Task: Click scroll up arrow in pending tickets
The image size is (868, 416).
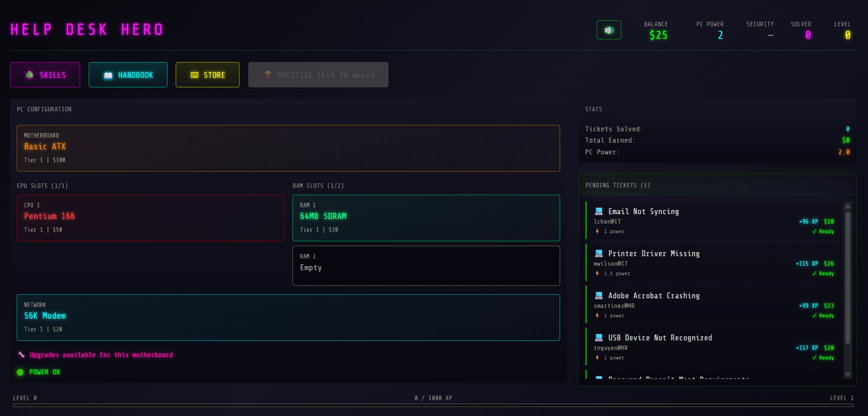Action: 848,206
